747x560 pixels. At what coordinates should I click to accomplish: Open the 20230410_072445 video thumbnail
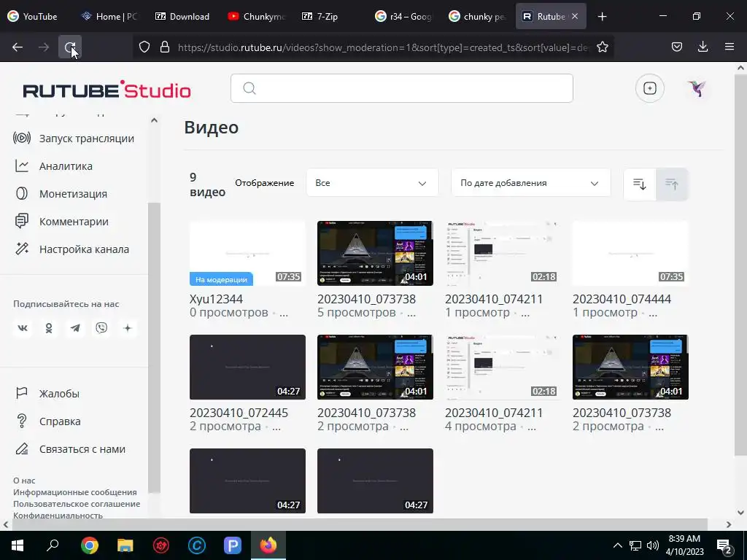pyautogui.click(x=247, y=367)
